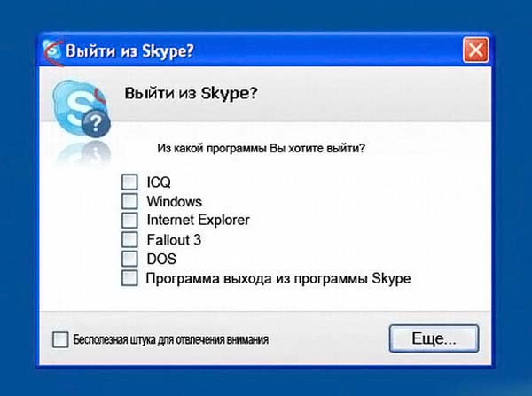Click the ICQ option label

coord(159,182)
